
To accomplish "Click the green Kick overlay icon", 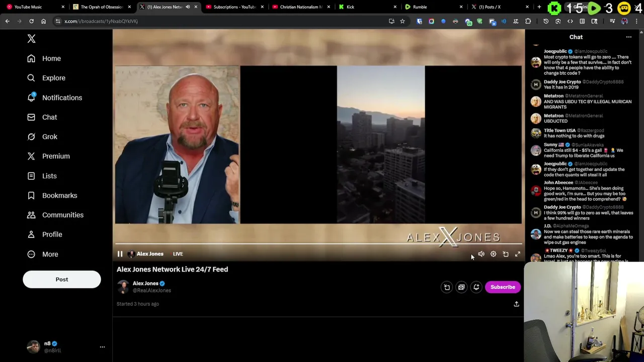I will pyautogui.click(x=554, y=8).
